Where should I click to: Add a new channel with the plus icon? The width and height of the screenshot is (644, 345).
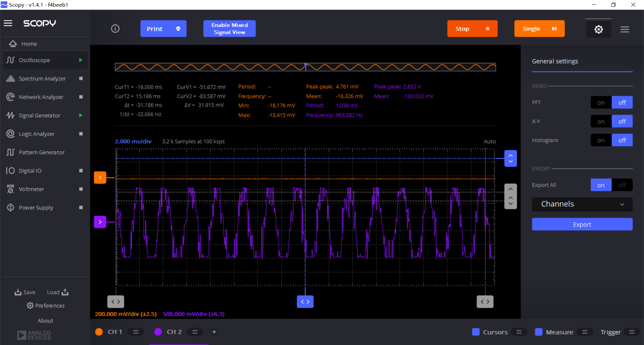[214, 332]
